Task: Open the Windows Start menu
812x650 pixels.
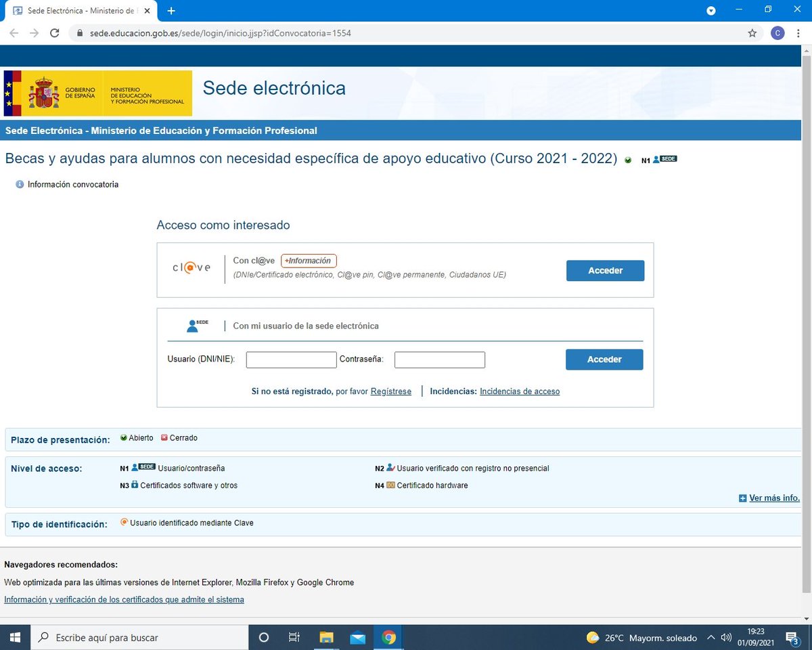Action: (15, 637)
